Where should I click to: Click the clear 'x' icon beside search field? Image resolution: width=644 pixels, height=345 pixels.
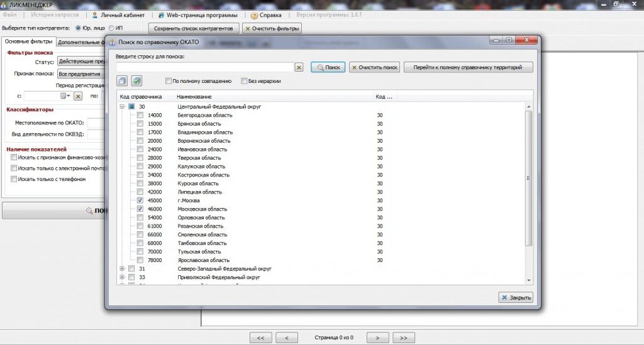(299, 67)
